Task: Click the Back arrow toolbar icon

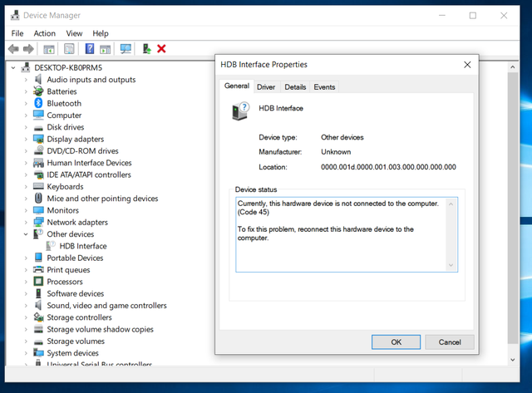Action: coord(13,49)
